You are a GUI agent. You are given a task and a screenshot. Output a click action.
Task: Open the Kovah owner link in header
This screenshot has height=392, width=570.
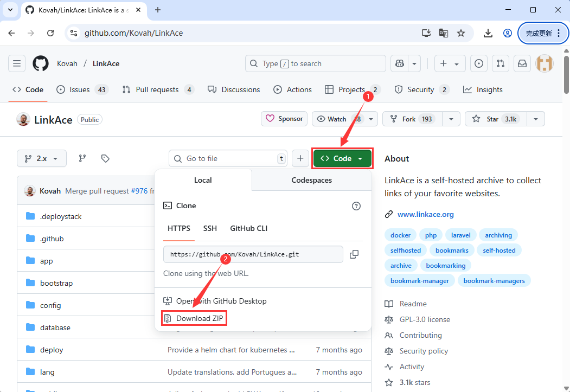pos(67,63)
